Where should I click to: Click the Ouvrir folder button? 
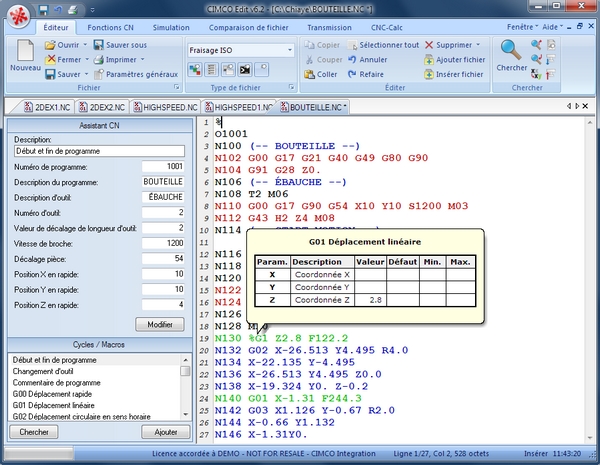pyautogui.click(x=62, y=45)
